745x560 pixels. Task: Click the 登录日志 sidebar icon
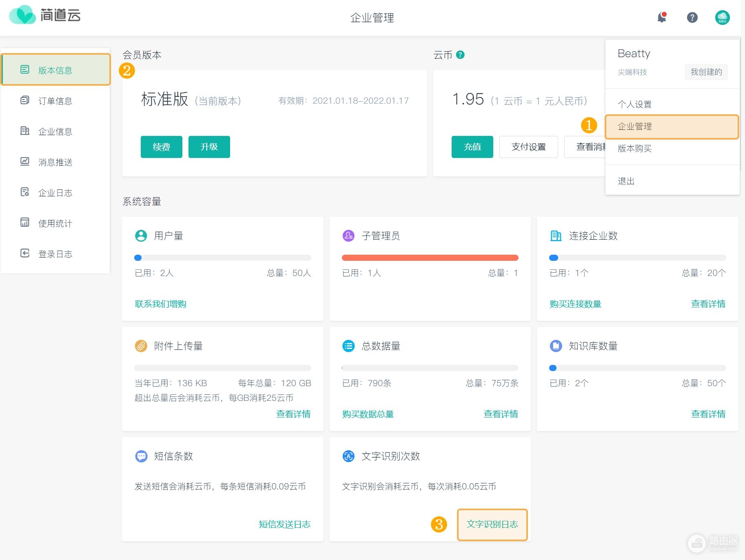pos(25,253)
